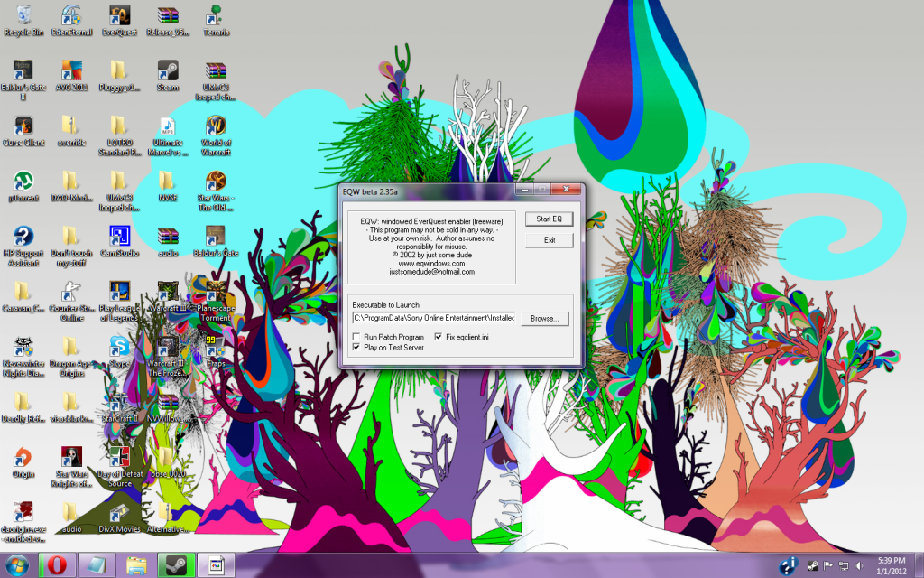Click the Executable to Launch path field

(x=434, y=318)
